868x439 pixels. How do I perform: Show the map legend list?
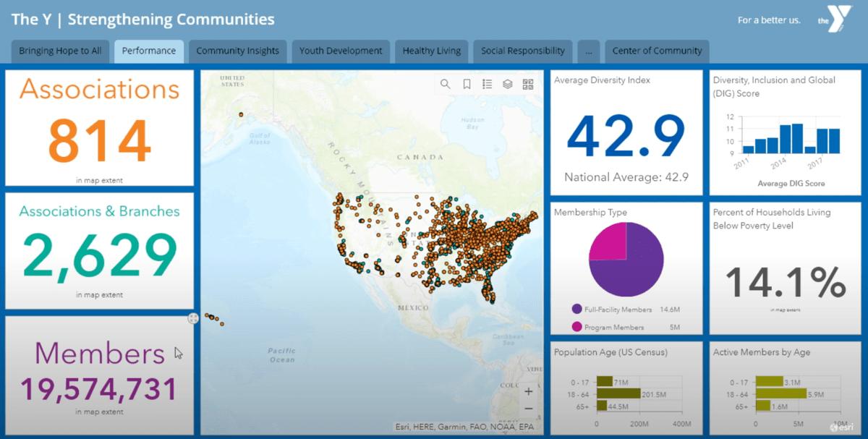point(487,84)
